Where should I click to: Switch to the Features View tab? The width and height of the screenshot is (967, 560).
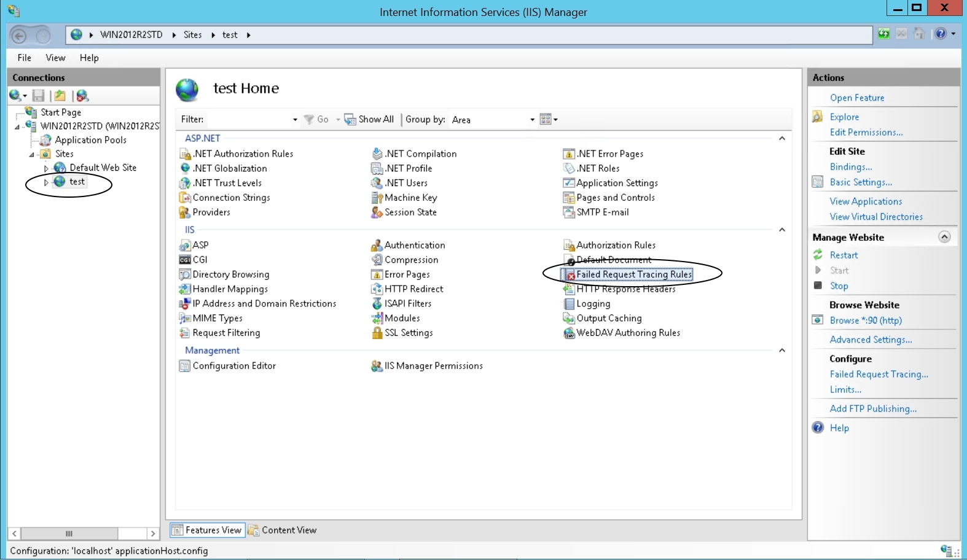(x=208, y=530)
